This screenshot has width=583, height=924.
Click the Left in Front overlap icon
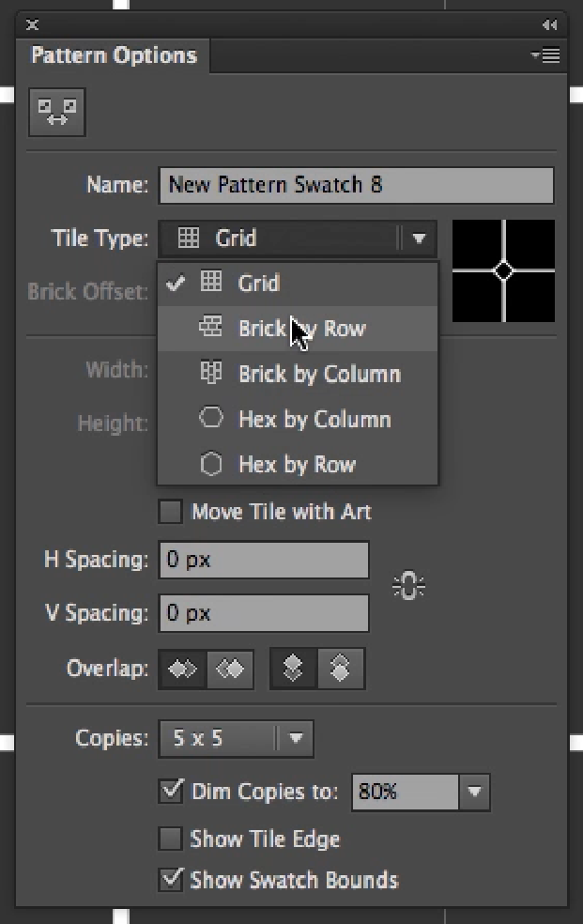pos(182,670)
